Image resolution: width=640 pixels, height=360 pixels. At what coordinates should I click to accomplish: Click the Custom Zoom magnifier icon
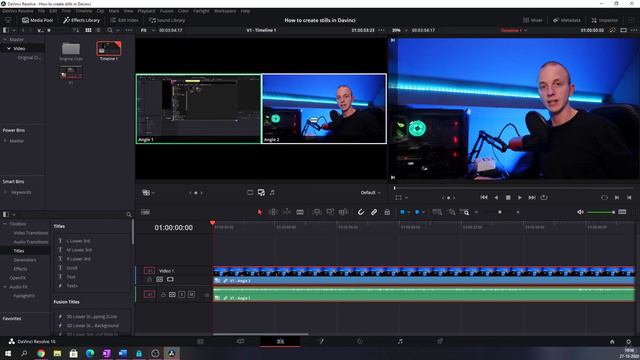(x=464, y=212)
